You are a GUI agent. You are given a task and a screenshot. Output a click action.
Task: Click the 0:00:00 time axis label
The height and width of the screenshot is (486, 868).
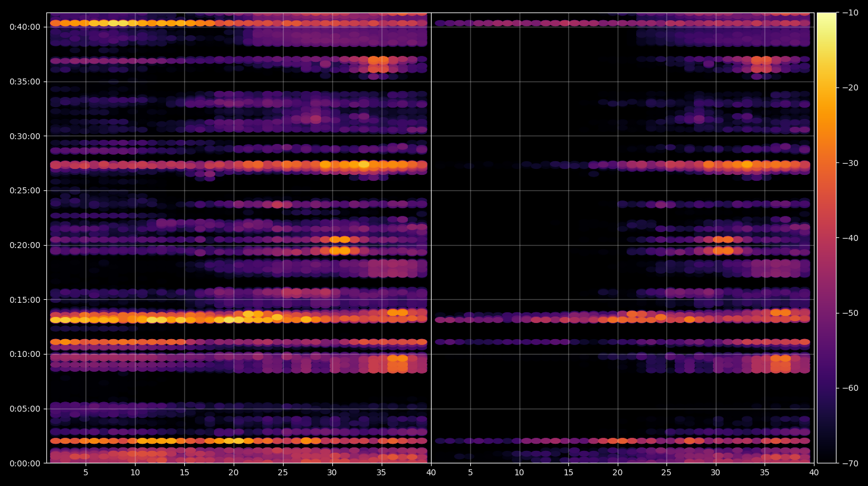[25, 463]
